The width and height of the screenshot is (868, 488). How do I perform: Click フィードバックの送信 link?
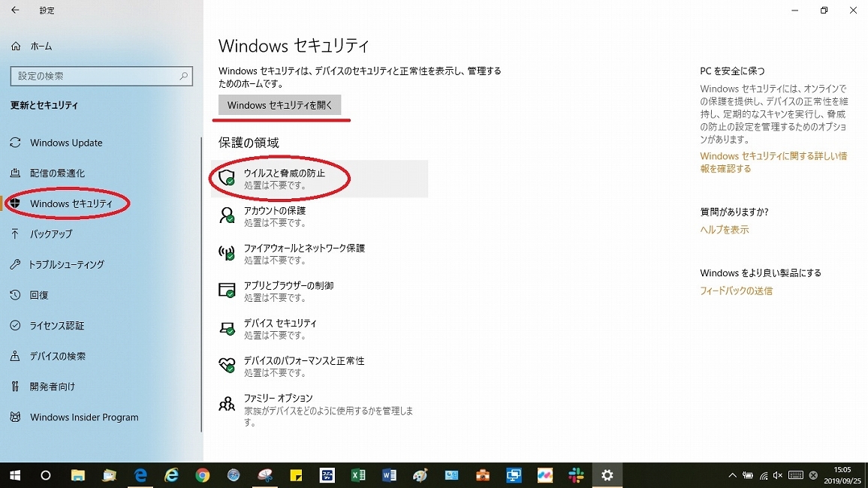pos(736,291)
